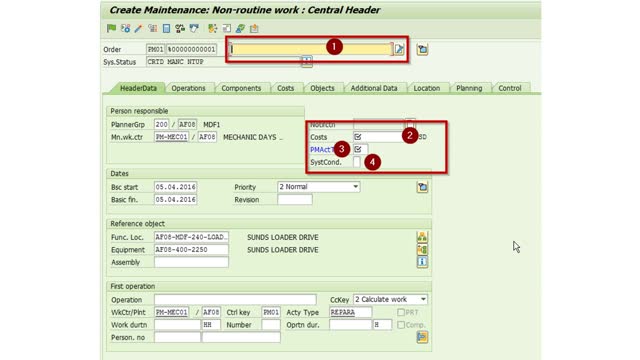Click the blue PMActType label link

click(x=322, y=150)
